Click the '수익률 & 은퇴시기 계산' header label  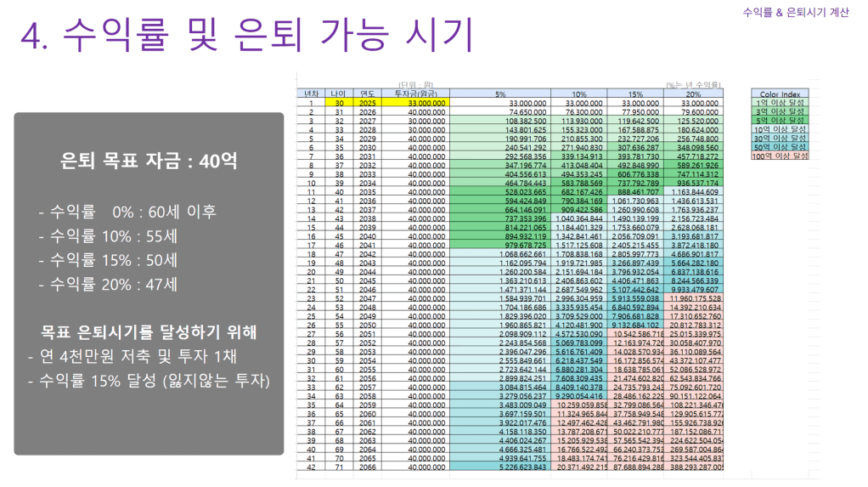pyautogui.click(x=796, y=12)
